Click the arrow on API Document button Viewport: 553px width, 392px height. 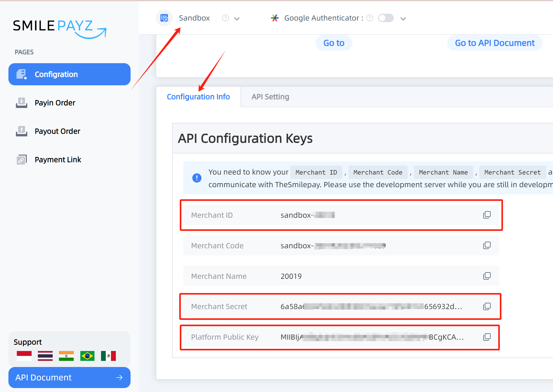click(x=119, y=378)
